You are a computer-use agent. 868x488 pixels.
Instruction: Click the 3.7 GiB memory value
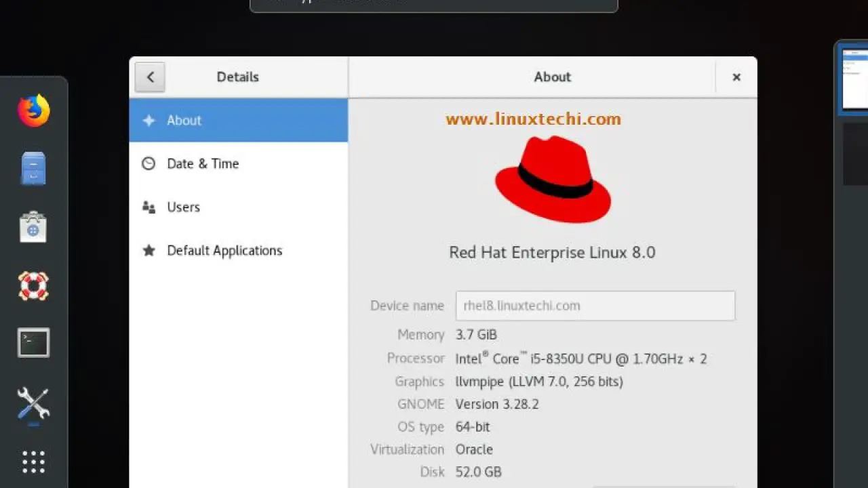476,335
